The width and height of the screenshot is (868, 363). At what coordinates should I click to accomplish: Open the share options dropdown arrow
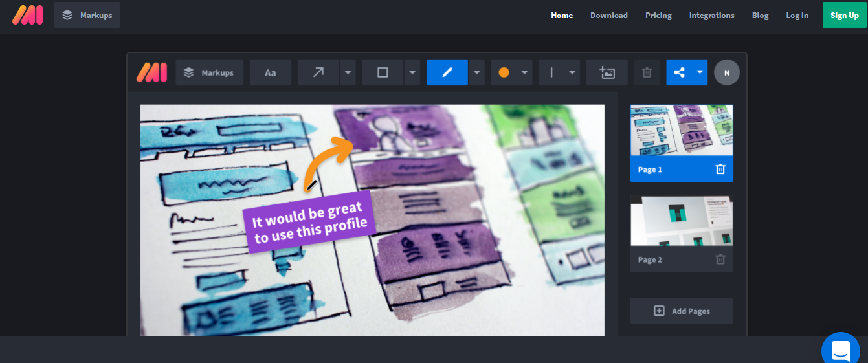point(700,72)
